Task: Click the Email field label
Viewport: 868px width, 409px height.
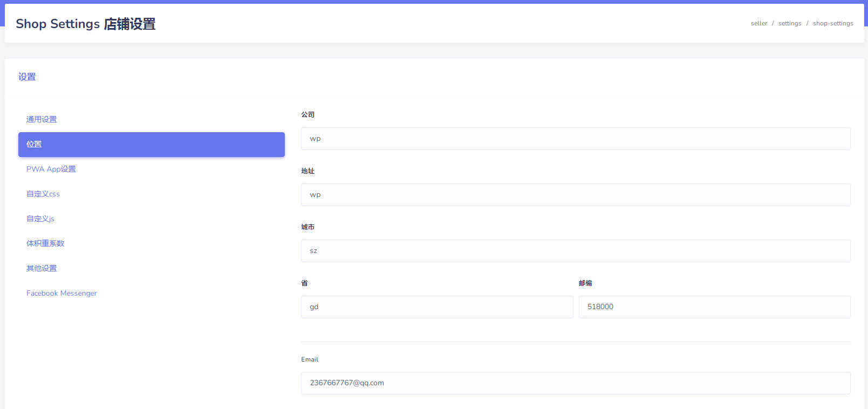Action: [310, 359]
